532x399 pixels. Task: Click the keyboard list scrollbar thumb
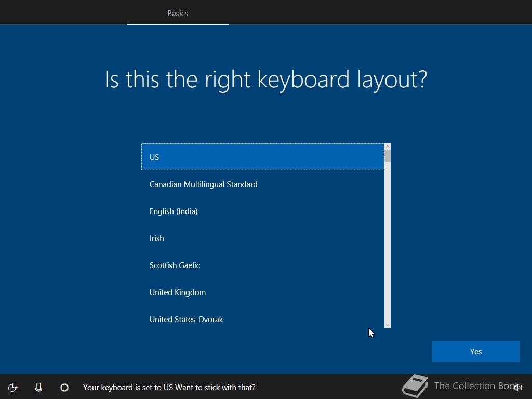pyautogui.click(x=388, y=156)
